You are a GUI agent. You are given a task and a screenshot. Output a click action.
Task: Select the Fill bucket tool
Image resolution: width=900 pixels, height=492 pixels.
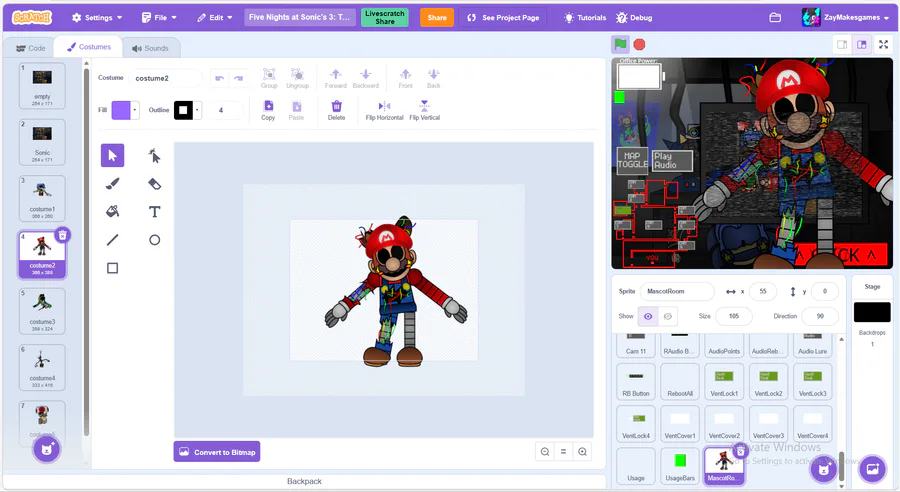[112, 212]
